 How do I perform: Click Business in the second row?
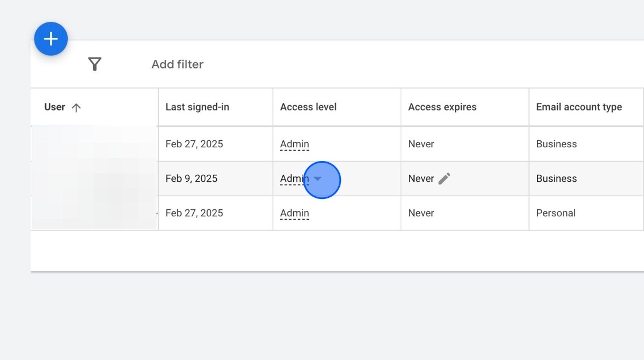556,178
